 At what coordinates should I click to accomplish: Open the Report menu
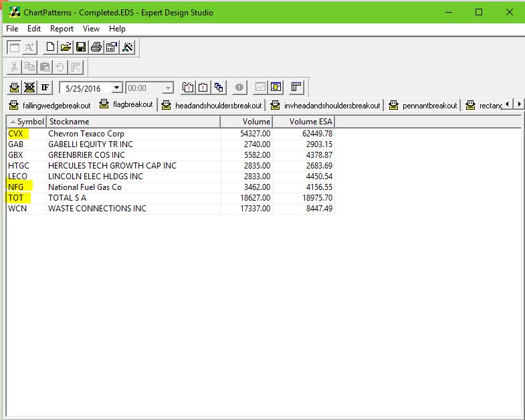click(x=62, y=29)
